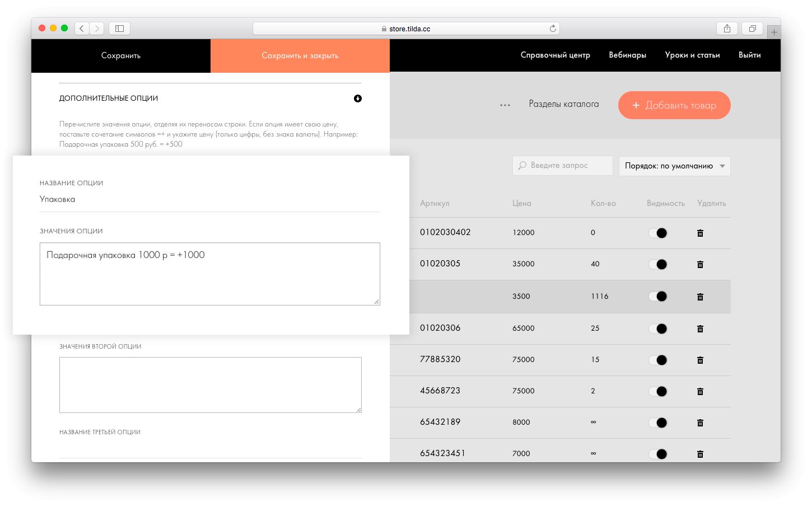Toggle visibility for the 3500 priced product
Image resolution: width=812 pixels, height=507 pixels.
(x=658, y=297)
